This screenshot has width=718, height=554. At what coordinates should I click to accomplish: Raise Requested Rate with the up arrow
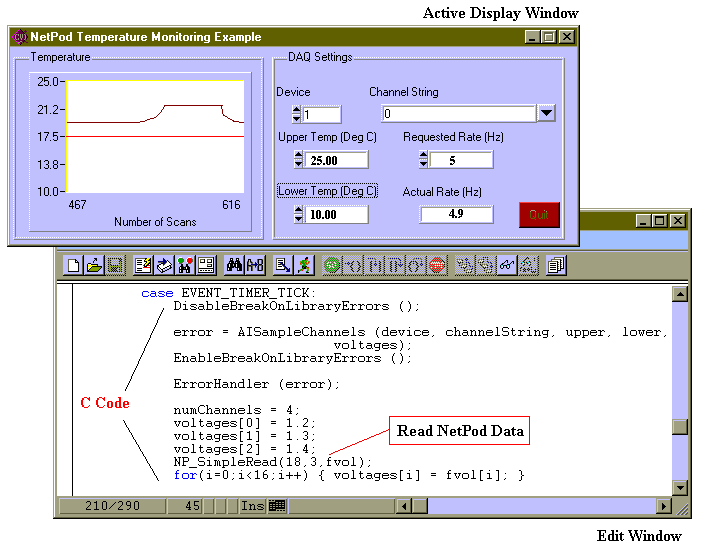[423, 155]
